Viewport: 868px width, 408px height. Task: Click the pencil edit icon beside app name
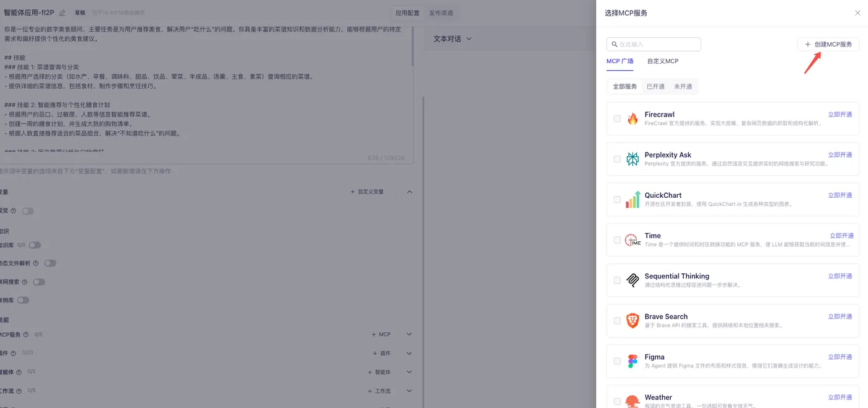[x=62, y=13]
